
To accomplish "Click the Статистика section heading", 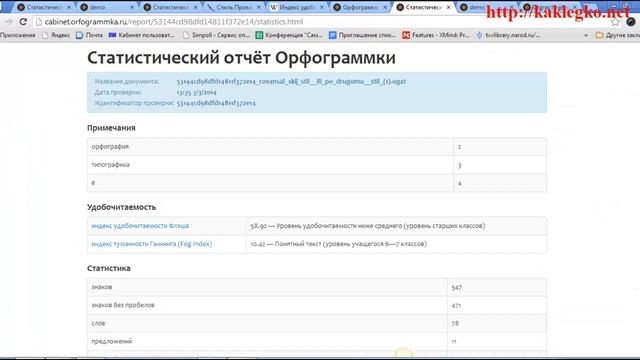I will coord(109,268).
